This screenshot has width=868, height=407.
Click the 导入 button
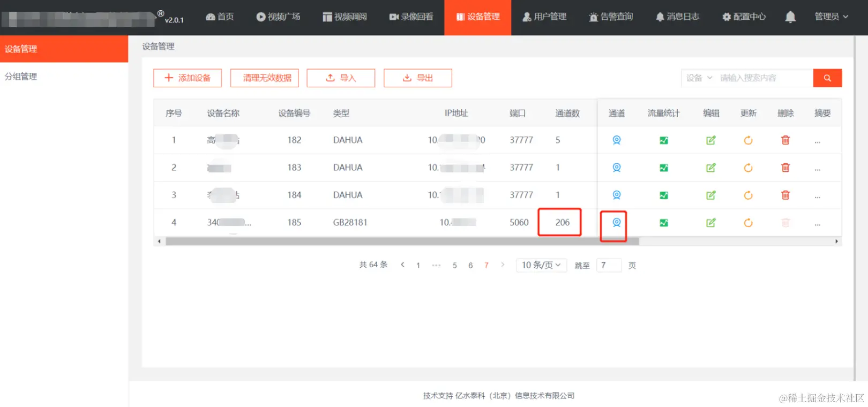tap(341, 78)
